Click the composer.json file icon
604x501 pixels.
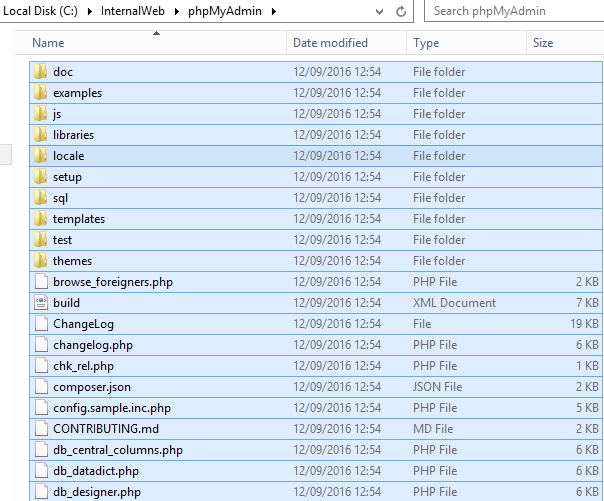41,387
